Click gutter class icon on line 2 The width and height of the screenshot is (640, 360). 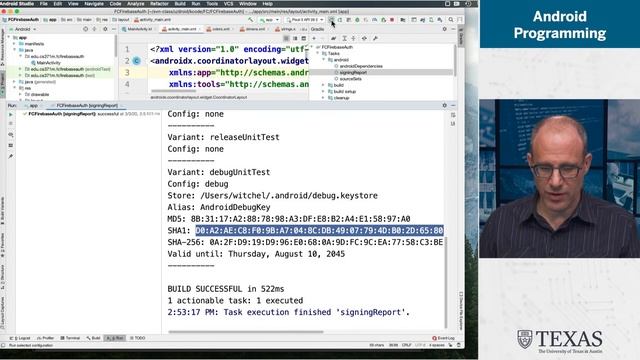(137, 61)
